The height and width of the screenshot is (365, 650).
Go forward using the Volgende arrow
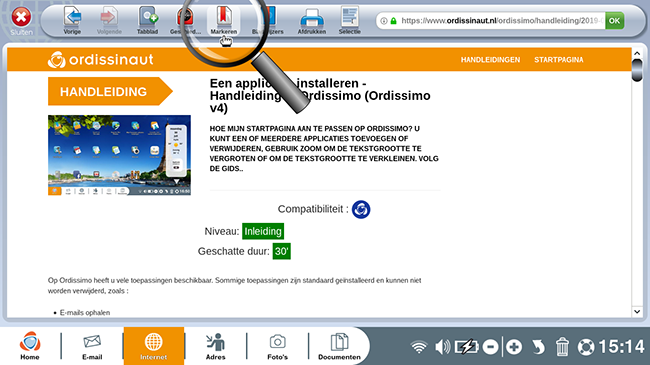(x=109, y=20)
